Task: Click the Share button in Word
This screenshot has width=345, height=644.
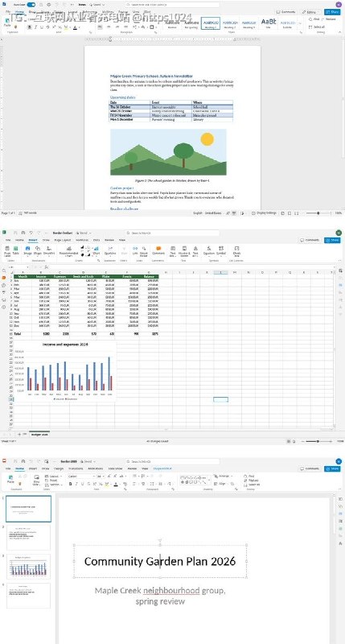Action: tap(332, 12)
